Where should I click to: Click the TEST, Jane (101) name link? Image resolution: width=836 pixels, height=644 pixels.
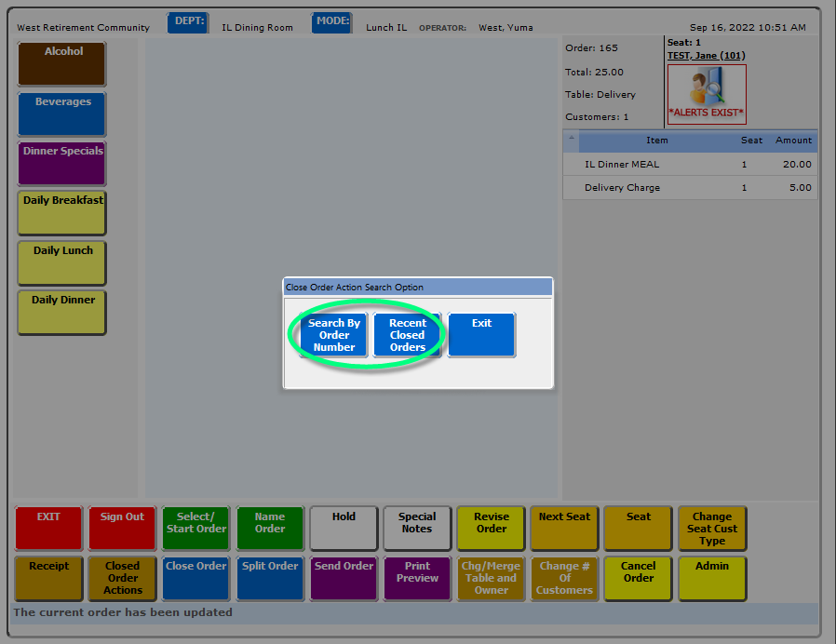(x=706, y=56)
